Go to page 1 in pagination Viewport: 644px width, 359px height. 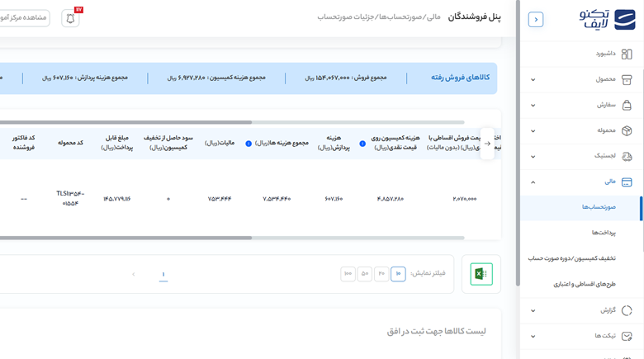click(163, 275)
